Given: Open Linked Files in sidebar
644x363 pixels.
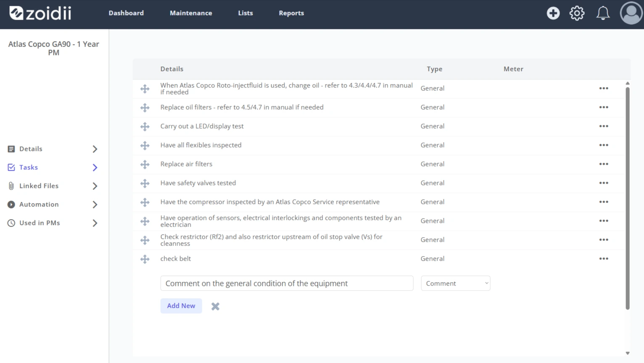Looking at the screenshot, I should point(39,186).
